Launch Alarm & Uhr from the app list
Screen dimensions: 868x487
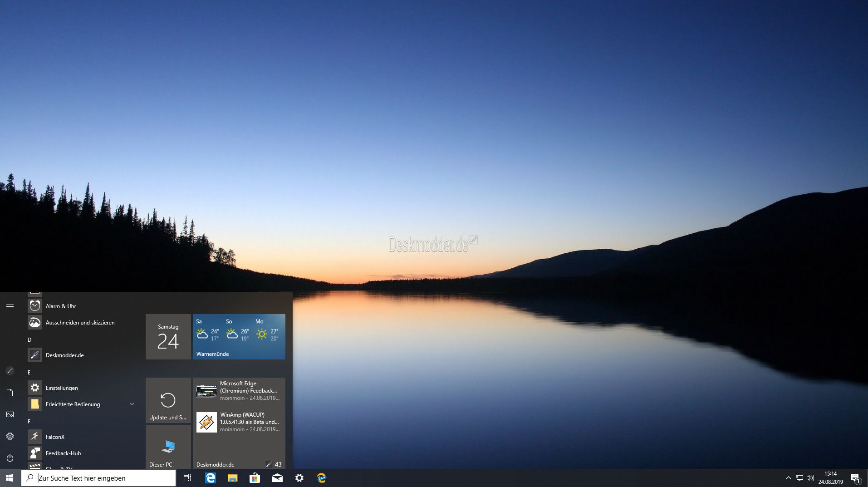click(82, 306)
